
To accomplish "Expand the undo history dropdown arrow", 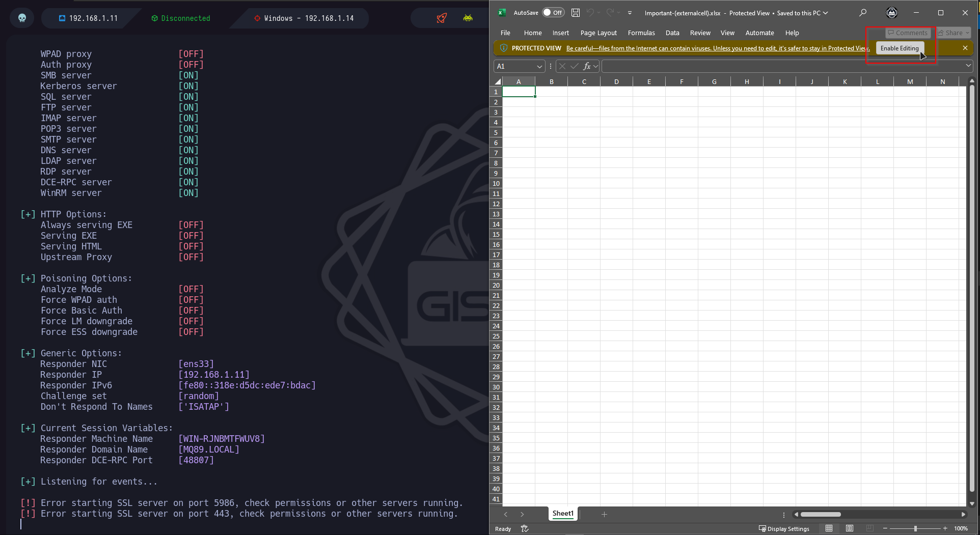I will [599, 13].
